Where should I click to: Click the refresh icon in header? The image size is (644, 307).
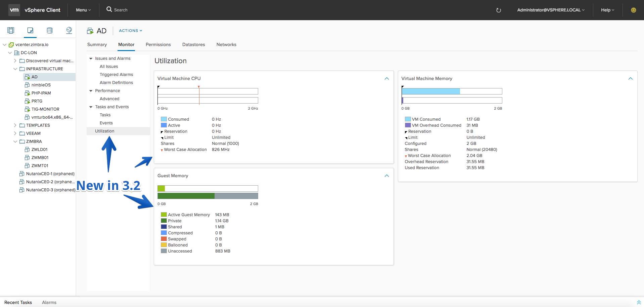click(499, 10)
